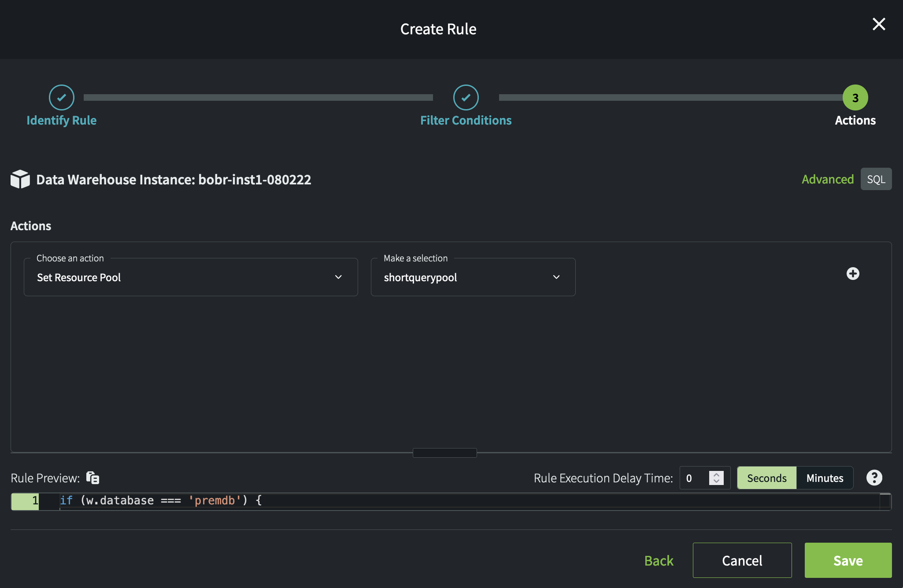This screenshot has height=588, width=903.
Task: Copy rule preview to clipboard icon
Action: pyautogui.click(x=93, y=478)
